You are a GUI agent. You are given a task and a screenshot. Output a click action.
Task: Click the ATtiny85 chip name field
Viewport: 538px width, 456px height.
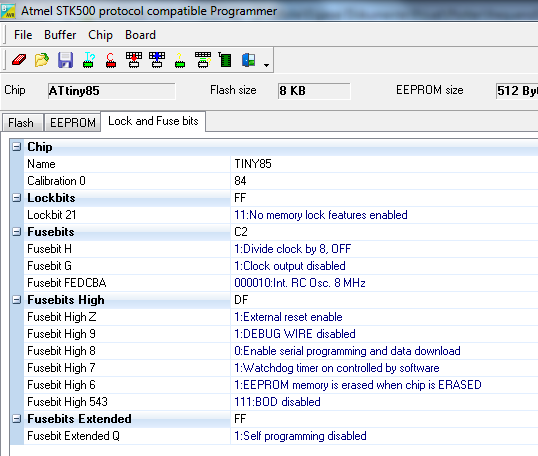112,91
